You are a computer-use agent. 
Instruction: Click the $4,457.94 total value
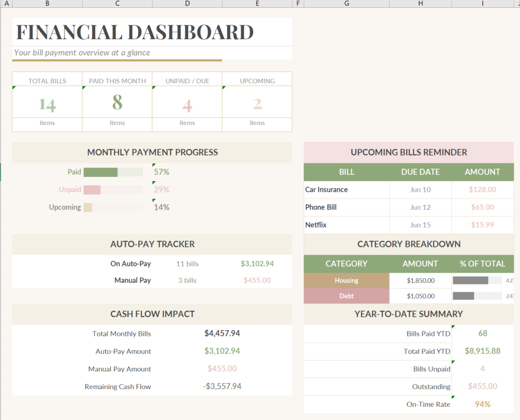[x=222, y=333]
